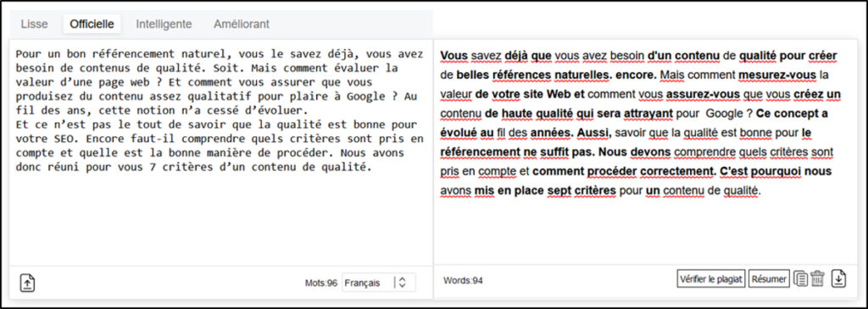Select the Officielle mode tab
This screenshot has width=868, height=309.
point(92,25)
